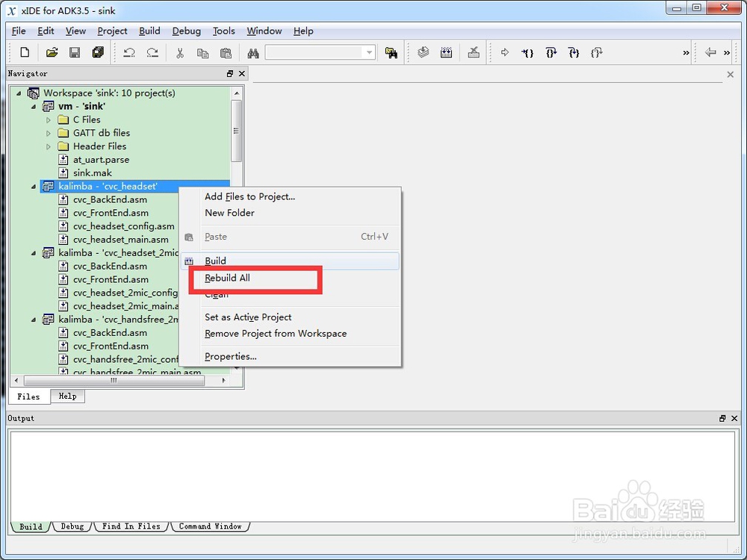Choose Rebuild All in context menu

click(291, 278)
